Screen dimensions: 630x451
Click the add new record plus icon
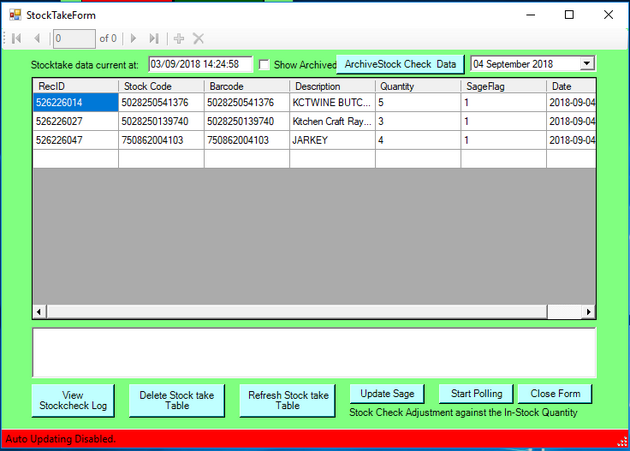pos(179,38)
